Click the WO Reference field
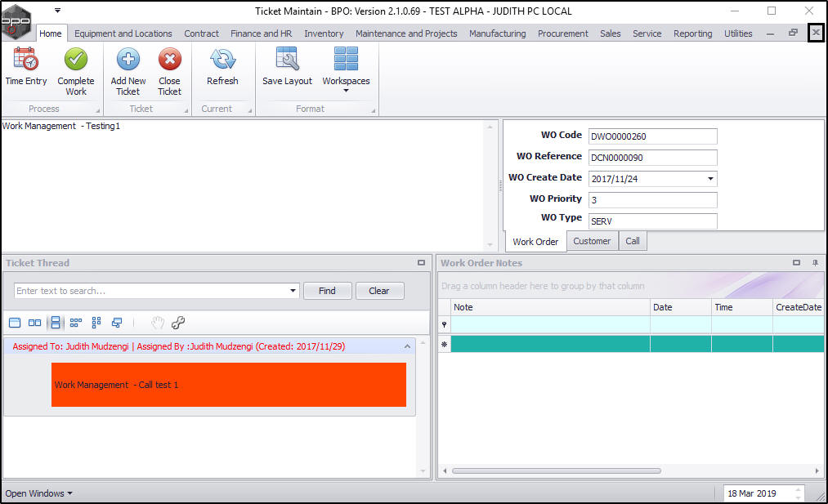 click(653, 158)
